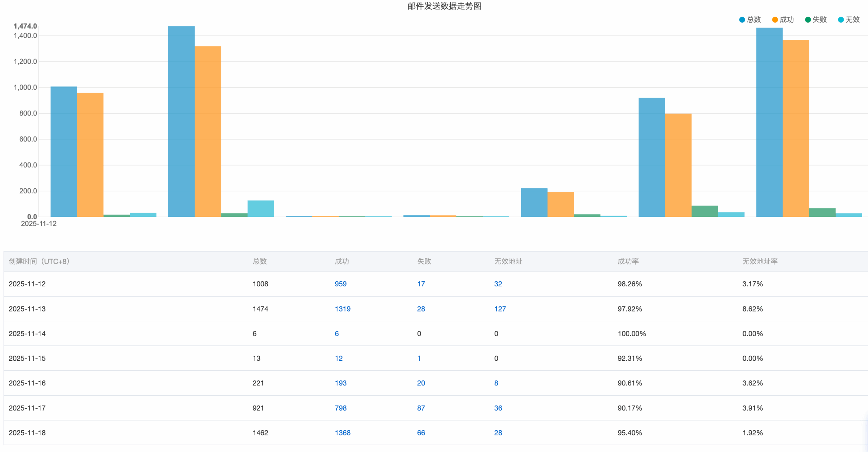Open success count 193 link

click(x=340, y=383)
